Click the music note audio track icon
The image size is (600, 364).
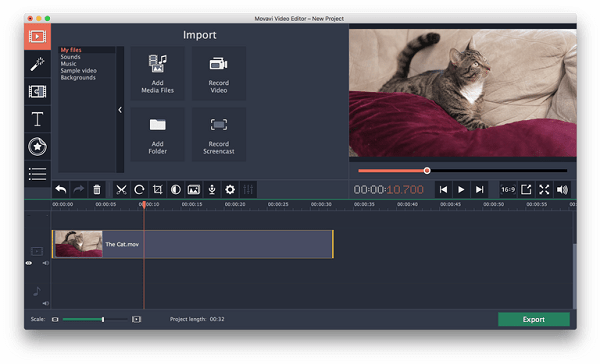point(37,291)
